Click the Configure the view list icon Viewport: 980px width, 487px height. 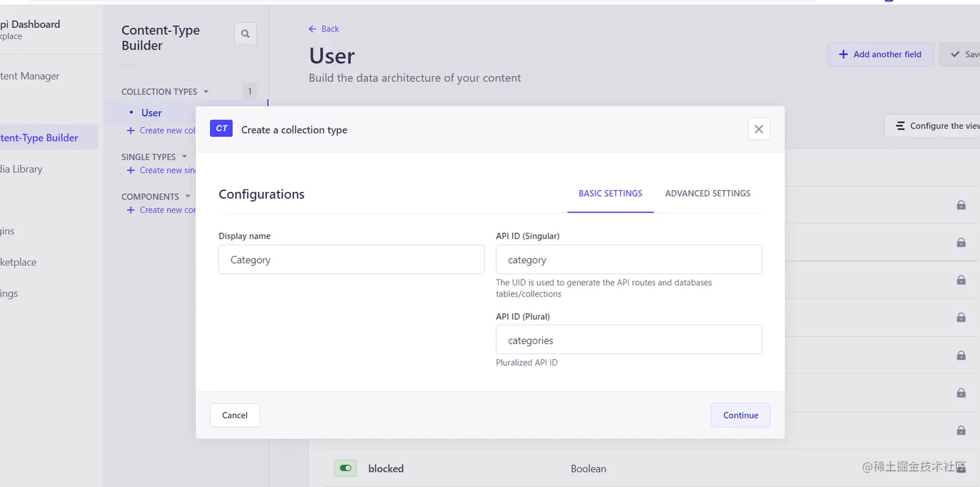[x=900, y=126]
